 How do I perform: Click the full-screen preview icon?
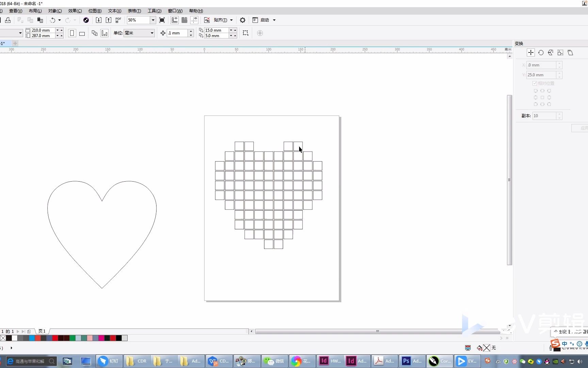point(162,20)
